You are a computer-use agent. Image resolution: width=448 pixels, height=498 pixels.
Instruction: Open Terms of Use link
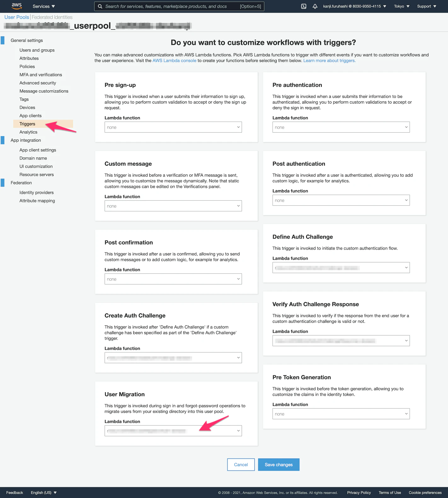coord(390,493)
